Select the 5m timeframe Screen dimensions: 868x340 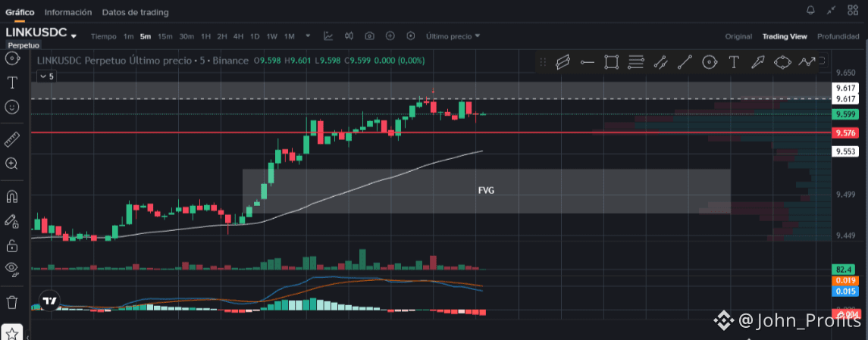(146, 36)
